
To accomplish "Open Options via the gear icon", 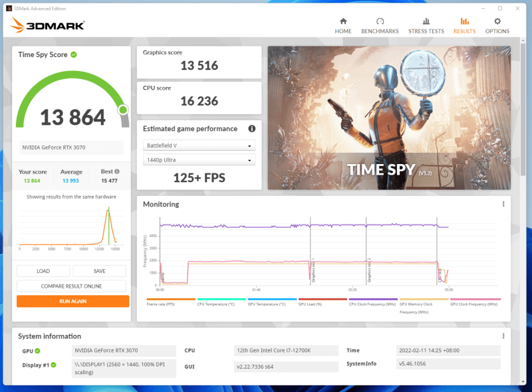I will [x=497, y=21].
